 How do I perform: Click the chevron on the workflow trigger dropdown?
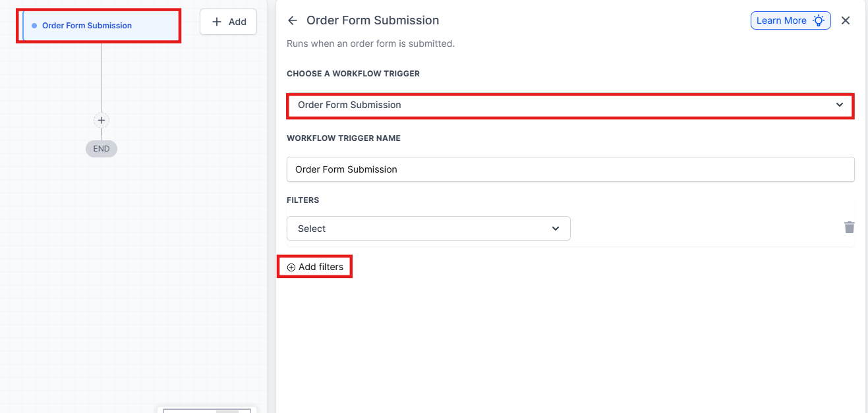click(x=840, y=105)
